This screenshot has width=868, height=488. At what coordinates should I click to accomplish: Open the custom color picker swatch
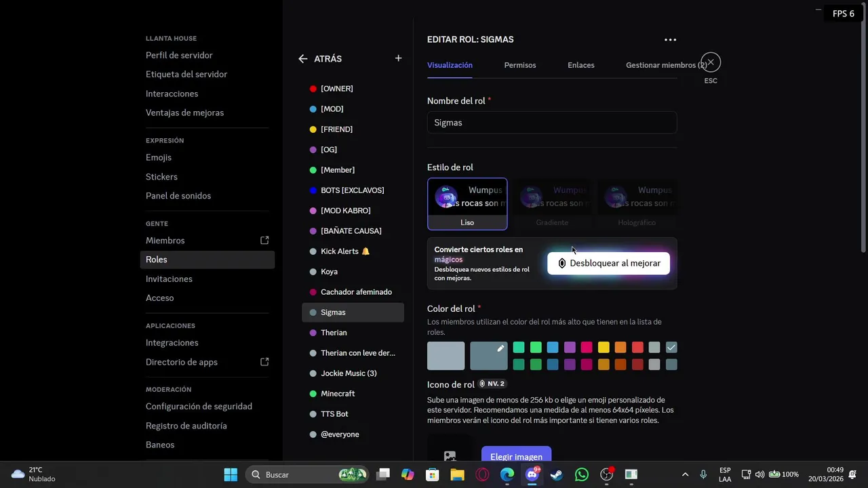(489, 356)
